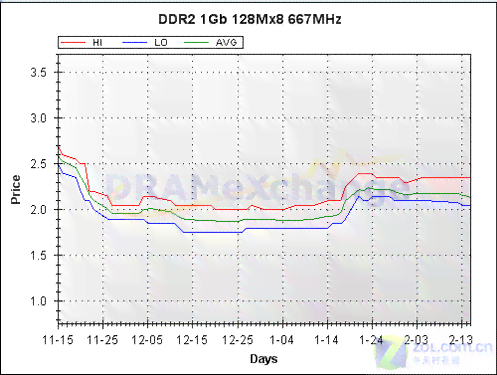The height and width of the screenshot is (375, 497).
Task: Click the 2-03 date label
Action: [x=416, y=340]
